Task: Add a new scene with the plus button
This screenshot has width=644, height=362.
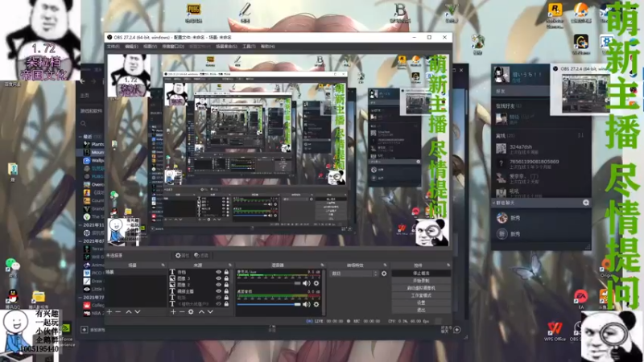Action: (x=109, y=312)
